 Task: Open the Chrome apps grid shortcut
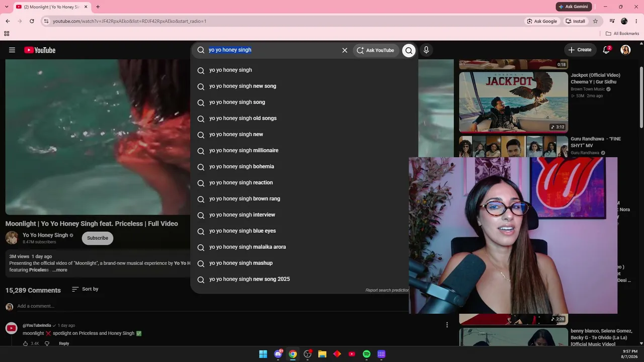pos(7,34)
